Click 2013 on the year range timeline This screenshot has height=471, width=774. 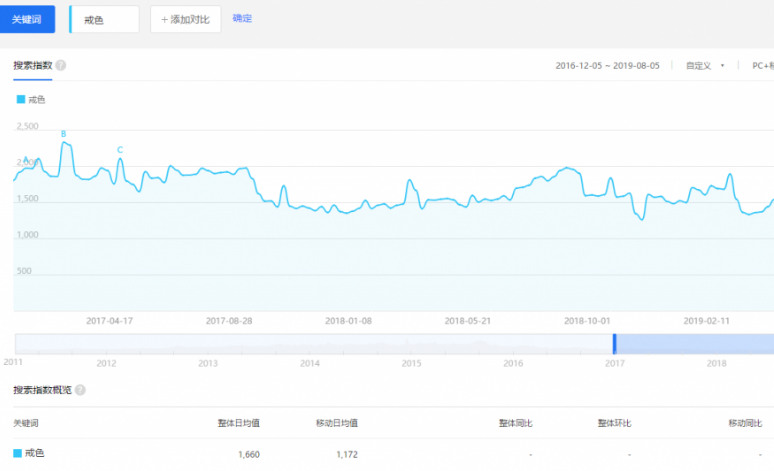click(x=208, y=363)
